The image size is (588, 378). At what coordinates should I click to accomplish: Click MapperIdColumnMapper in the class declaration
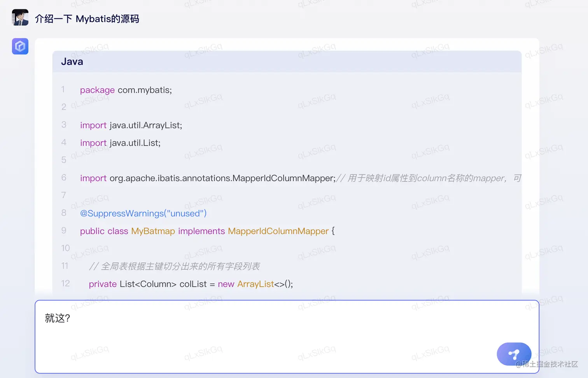(x=278, y=231)
